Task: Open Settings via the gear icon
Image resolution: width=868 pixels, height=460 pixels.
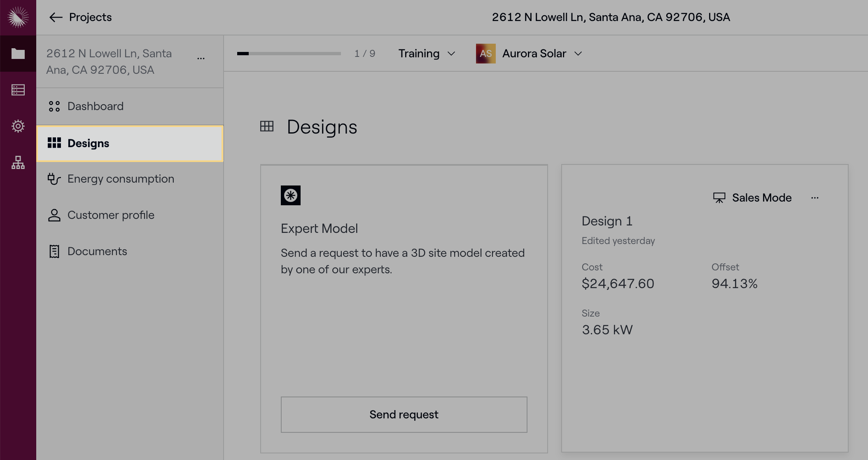Action: click(18, 126)
